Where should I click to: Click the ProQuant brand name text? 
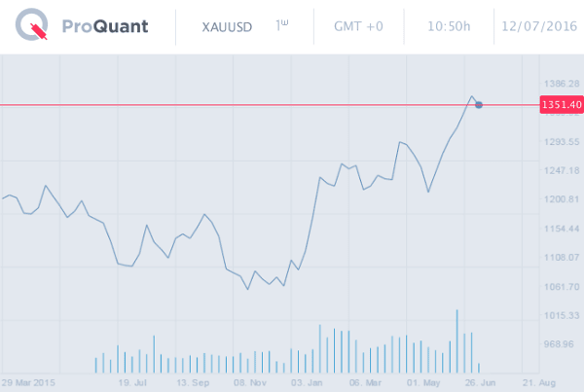(x=103, y=27)
